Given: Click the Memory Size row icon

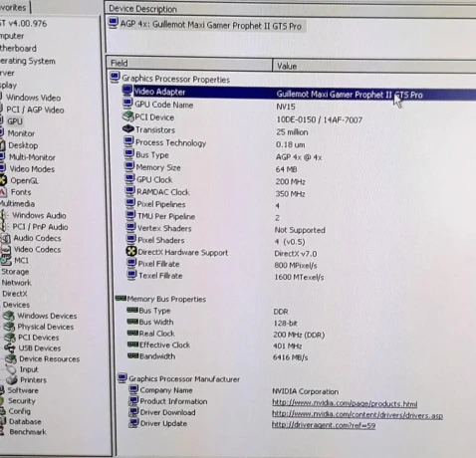Looking at the screenshot, I should point(129,166).
